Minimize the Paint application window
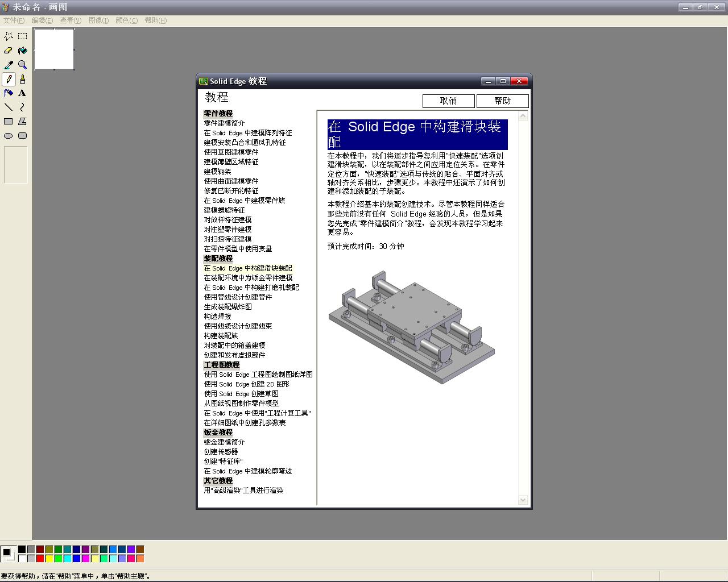The image size is (728, 582). 685,7
